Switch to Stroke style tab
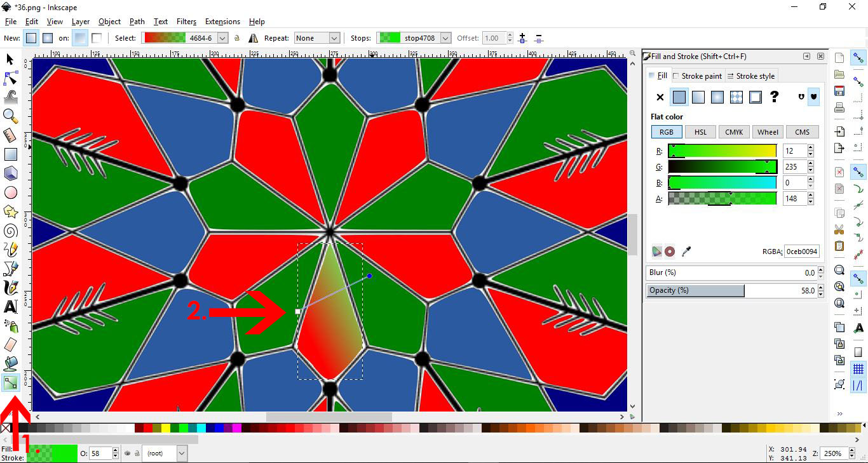 coord(751,76)
